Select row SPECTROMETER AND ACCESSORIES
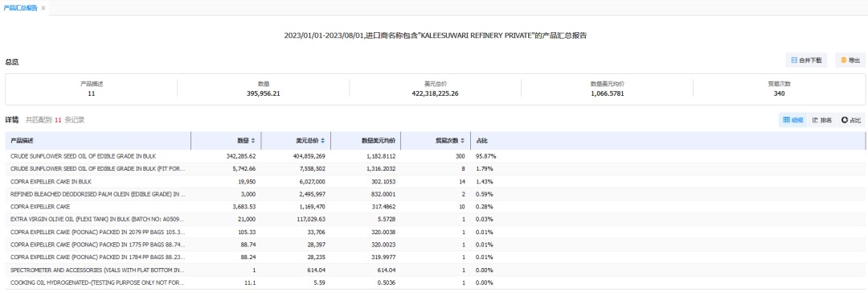This screenshot has width=868, height=293. click(x=436, y=270)
